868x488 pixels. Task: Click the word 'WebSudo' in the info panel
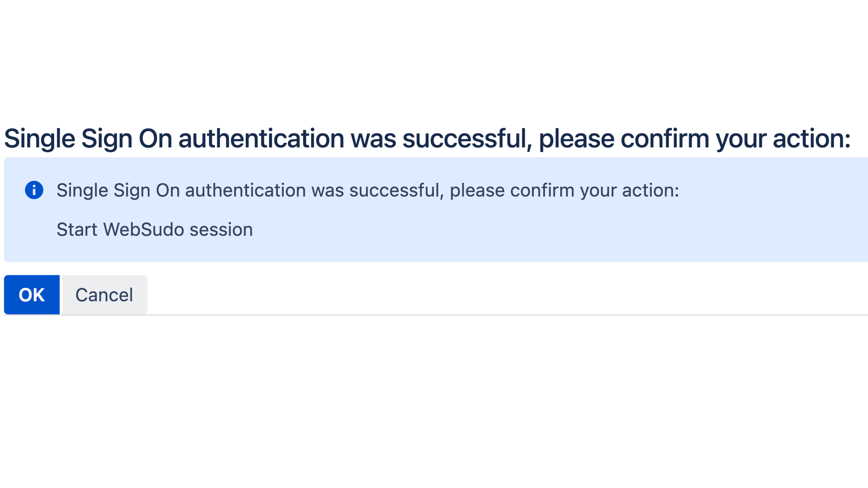click(x=143, y=230)
